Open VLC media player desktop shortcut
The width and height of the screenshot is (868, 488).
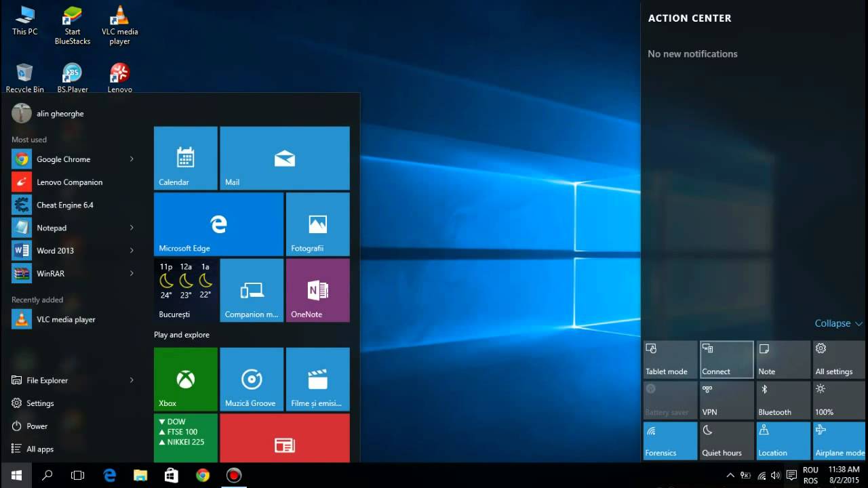(120, 25)
